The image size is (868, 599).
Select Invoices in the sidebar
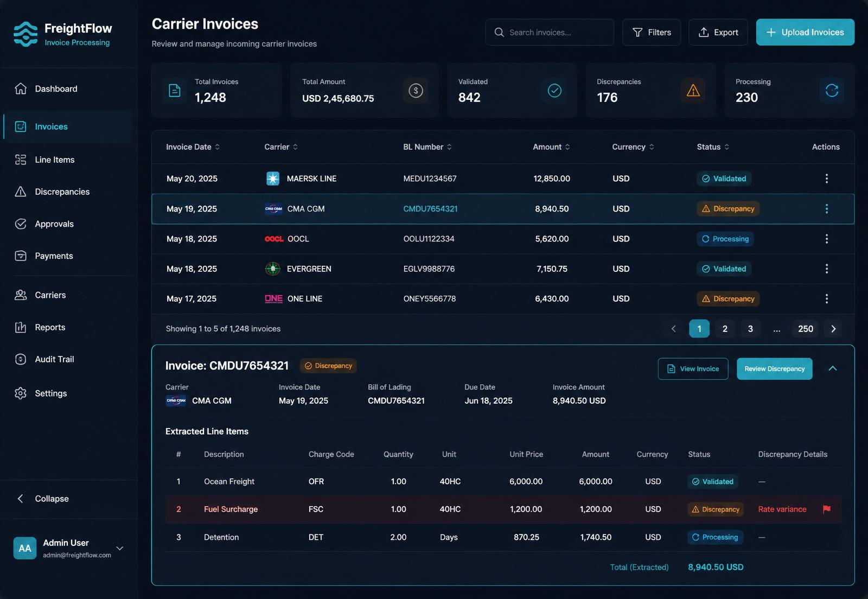[68, 126]
